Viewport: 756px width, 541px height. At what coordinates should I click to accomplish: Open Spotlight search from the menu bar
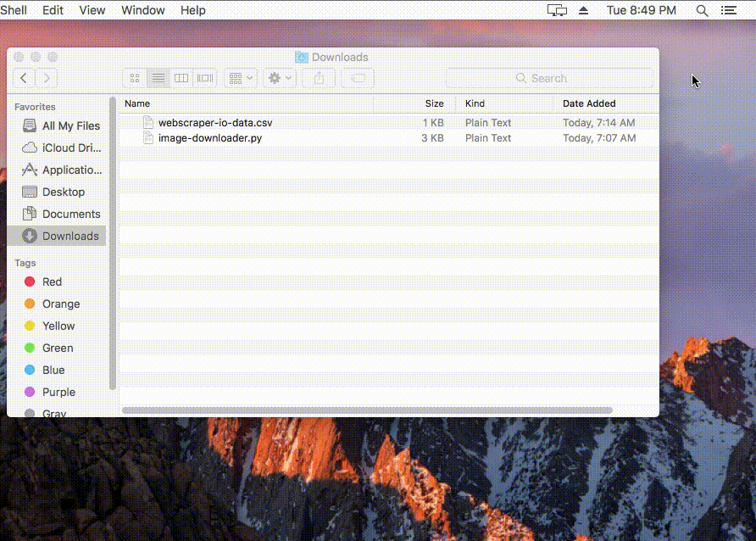(x=702, y=10)
